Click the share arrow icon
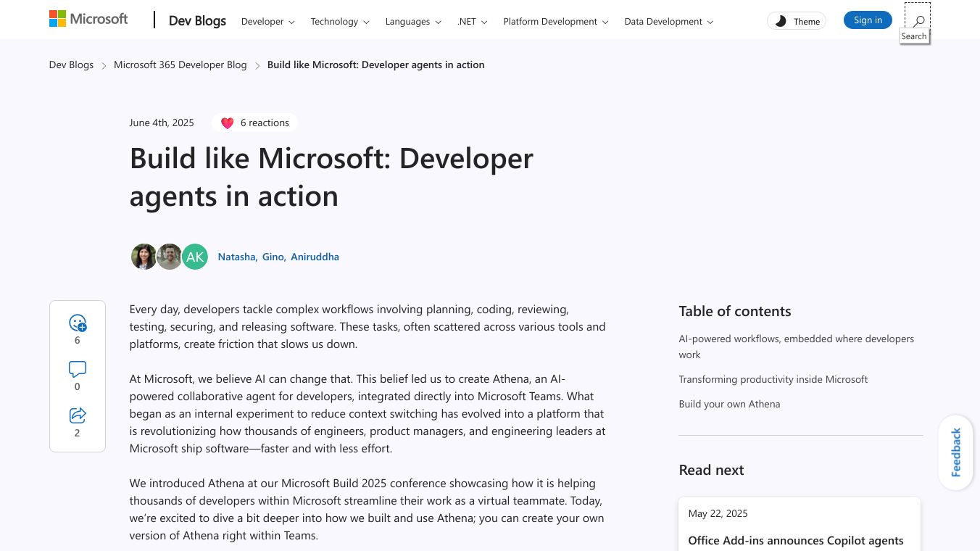The image size is (980, 551). coord(78,415)
